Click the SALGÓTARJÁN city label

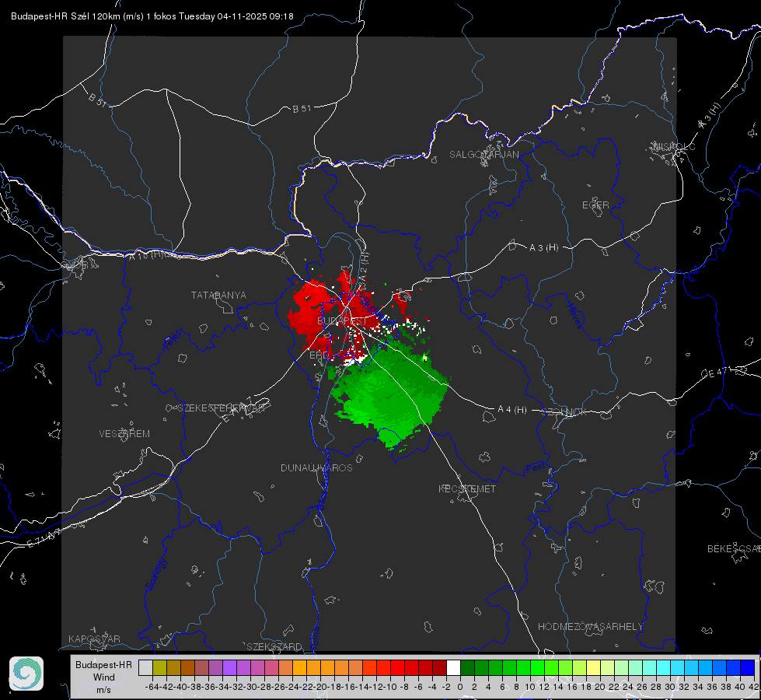(x=483, y=155)
